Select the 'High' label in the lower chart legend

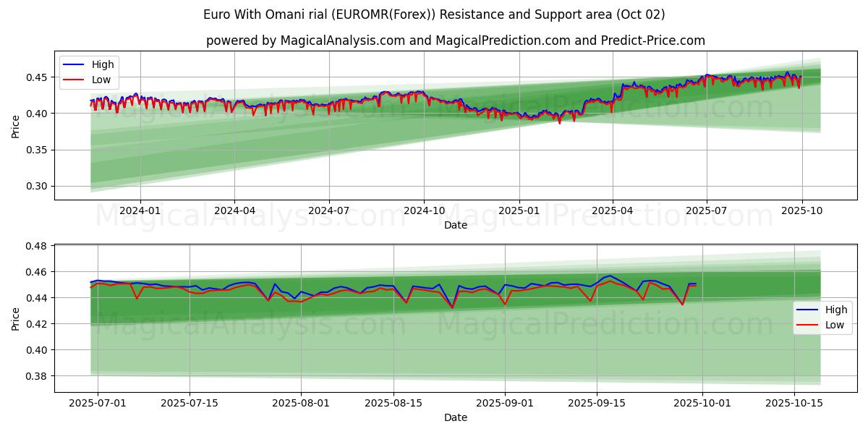click(x=836, y=310)
